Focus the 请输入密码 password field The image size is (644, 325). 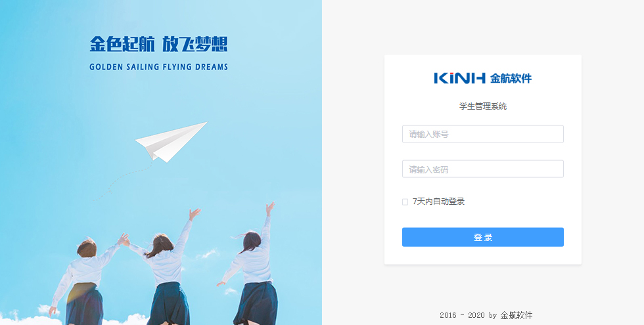click(482, 169)
